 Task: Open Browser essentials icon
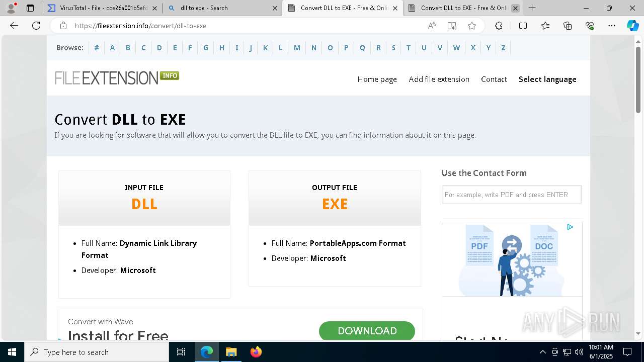[590, 26]
